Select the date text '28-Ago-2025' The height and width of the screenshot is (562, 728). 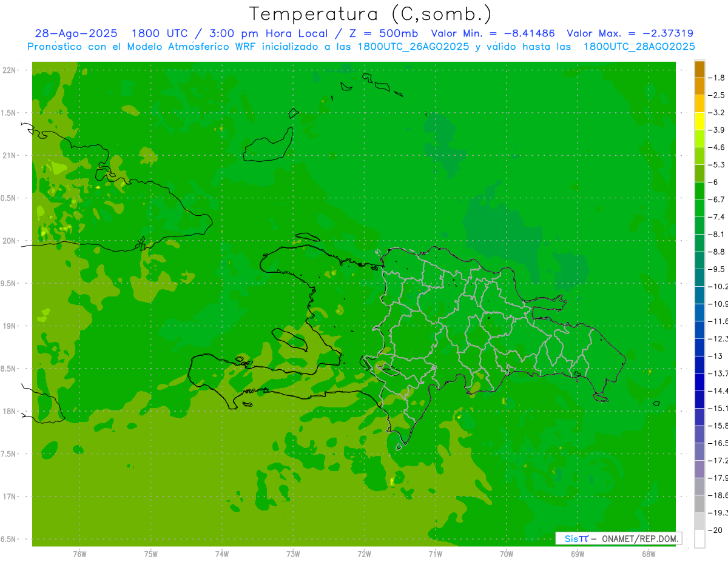[76, 33]
